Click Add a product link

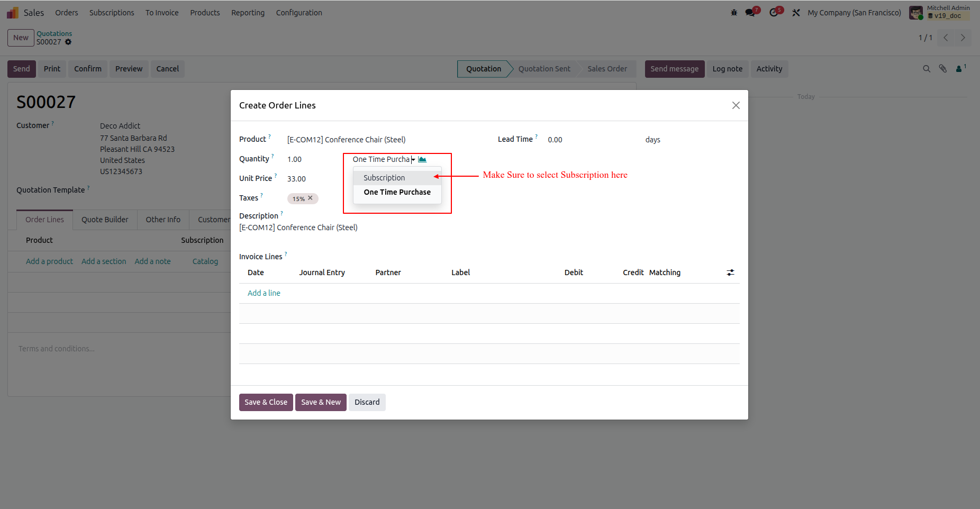click(50, 261)
